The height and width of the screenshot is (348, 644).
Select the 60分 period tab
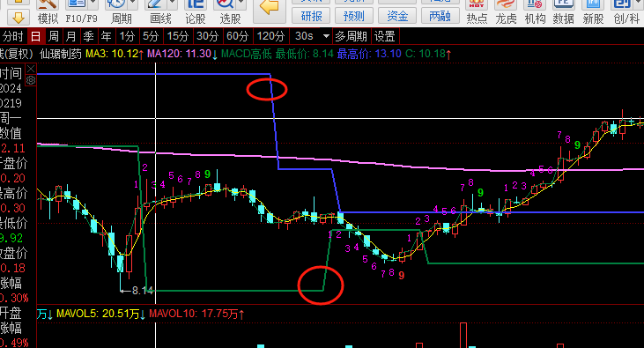(x=237, y=36)
